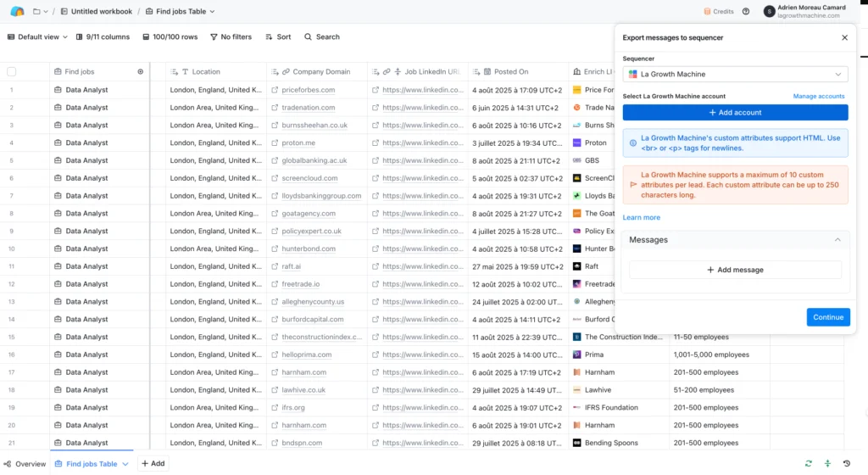The height and width of the screenshot is (475, 868).
Task: Click the Find jobs column play icon
Action: pyautogui.click(x=141, y=72)
